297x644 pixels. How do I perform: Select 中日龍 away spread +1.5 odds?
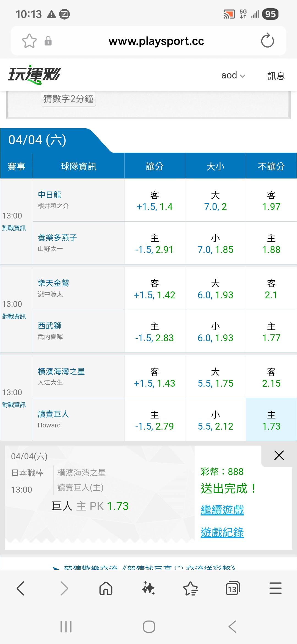[x=155, y=201]
